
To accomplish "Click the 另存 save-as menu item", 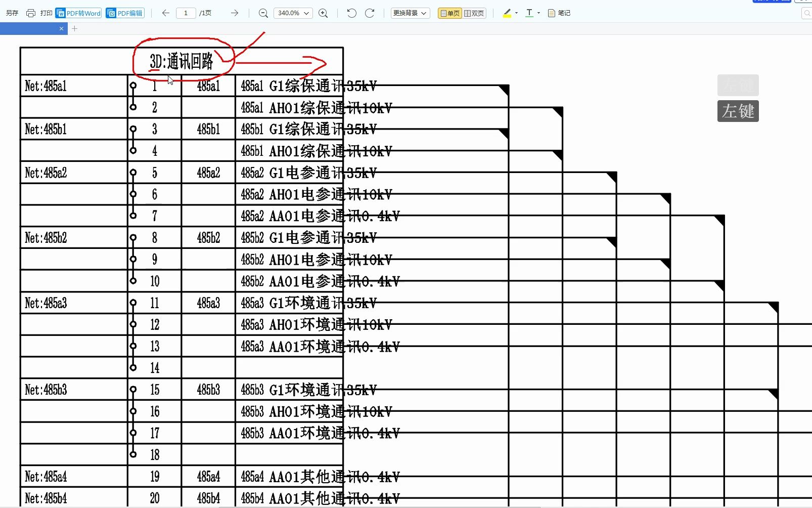I will [12, 13].
